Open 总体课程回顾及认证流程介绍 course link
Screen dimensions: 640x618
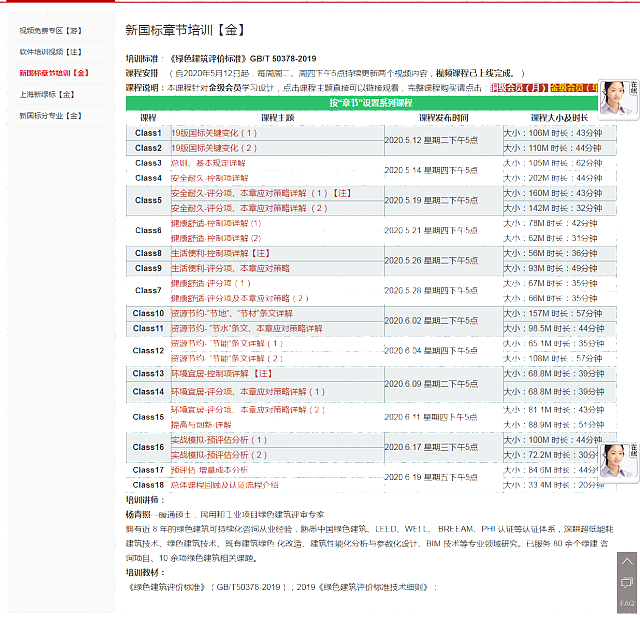225,485
